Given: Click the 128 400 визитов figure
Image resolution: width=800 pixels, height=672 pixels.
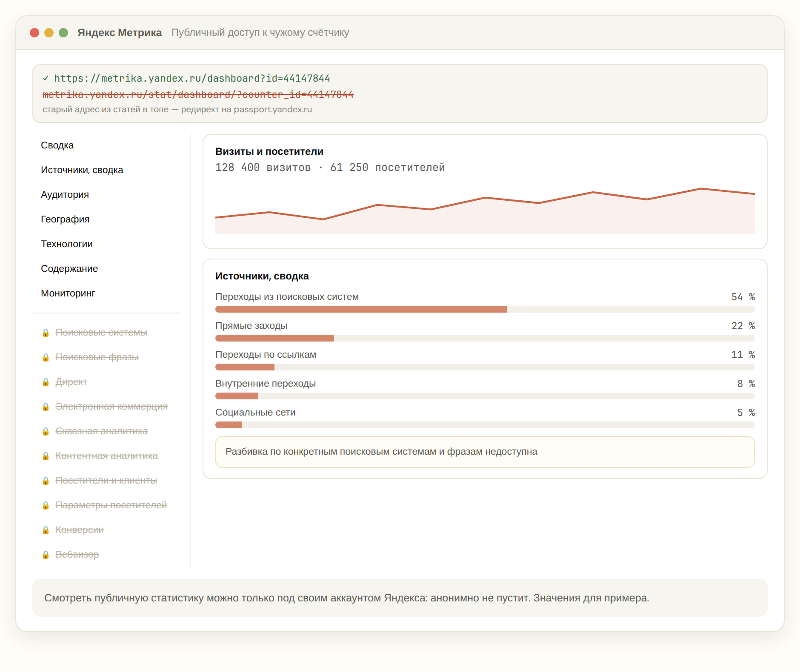Looking at the screenshot, I should (x=263, y=168).
